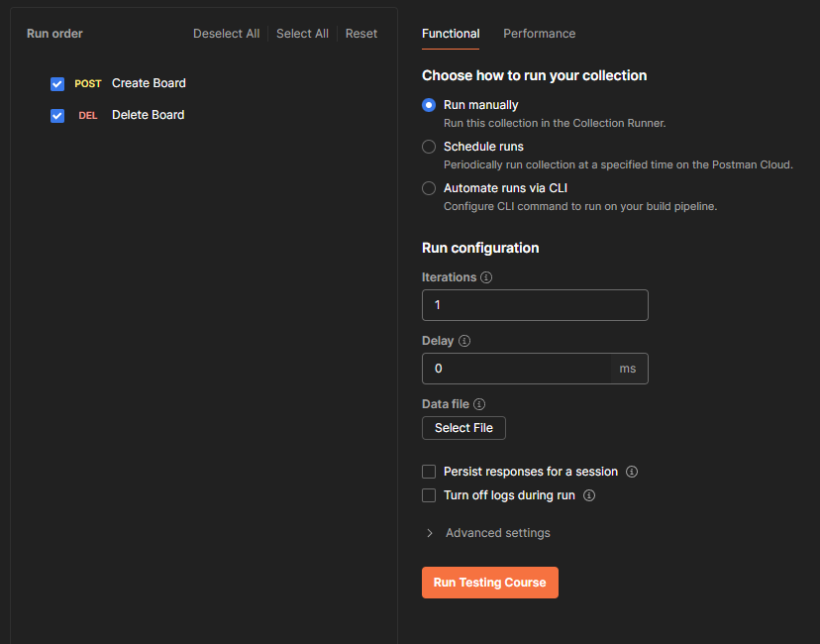The image size is (820, 644).
Task: Enable Persist responses for a session
Action: 429,472
